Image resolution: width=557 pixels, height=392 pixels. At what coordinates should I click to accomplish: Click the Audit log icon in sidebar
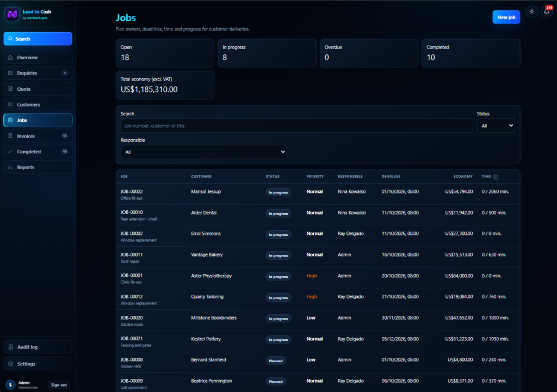[11, 347]
